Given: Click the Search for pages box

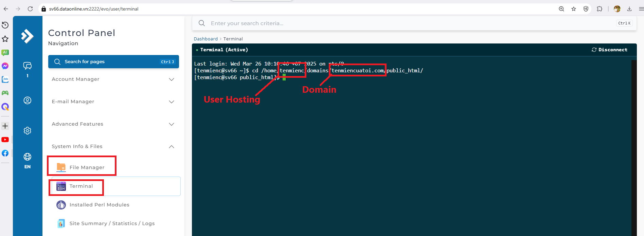Looking at the screenshot, I should (x=113, y=61).
